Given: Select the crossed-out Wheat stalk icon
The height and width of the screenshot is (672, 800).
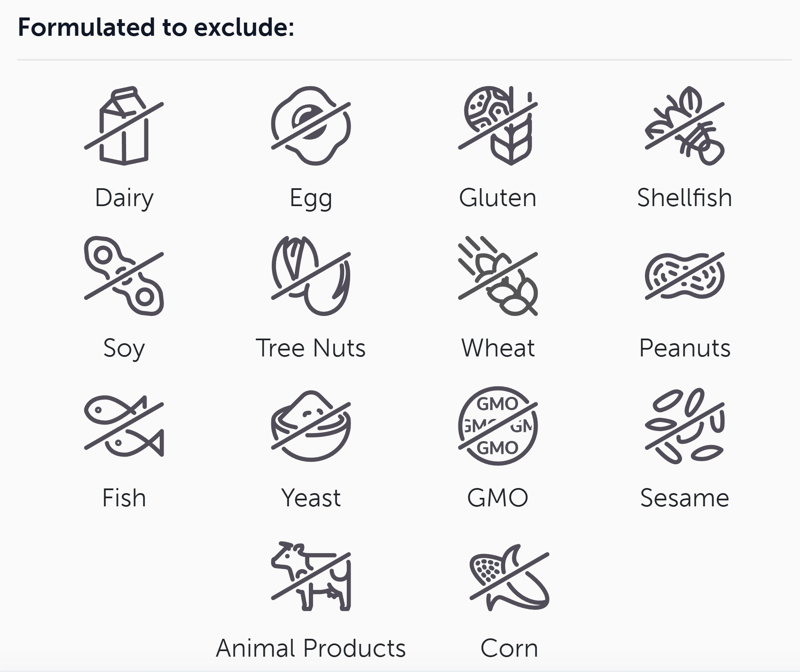Looking at the screenshot, I should pyautogui.click(x=498, y=276).
